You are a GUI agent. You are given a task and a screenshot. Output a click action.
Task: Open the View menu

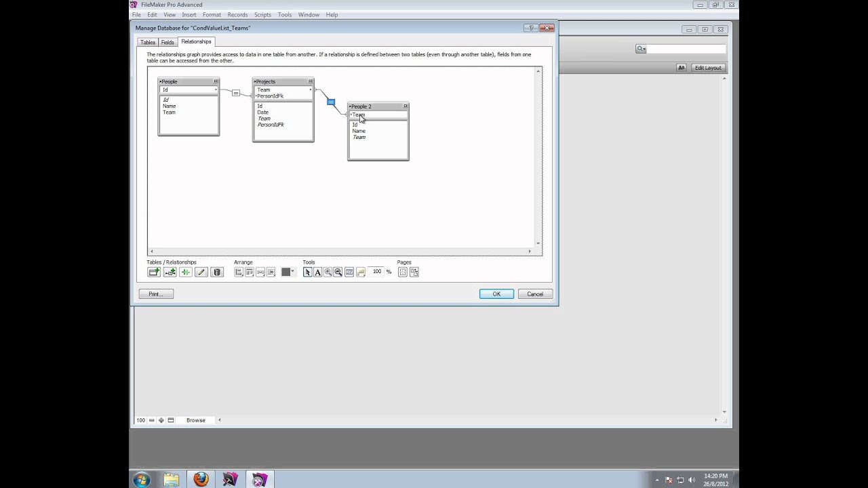tap(170, 15)
